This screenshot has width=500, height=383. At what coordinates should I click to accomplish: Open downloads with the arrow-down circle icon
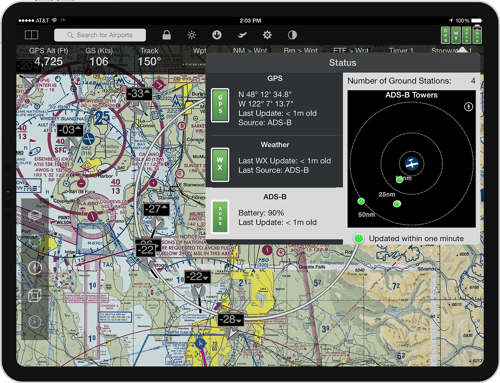pyautogui.click(x=217, y=35)
